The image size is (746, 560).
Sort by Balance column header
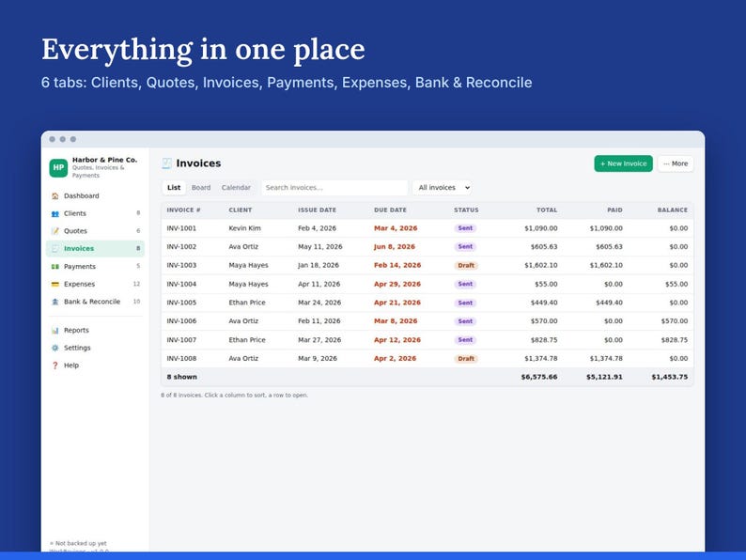[673, 210]
